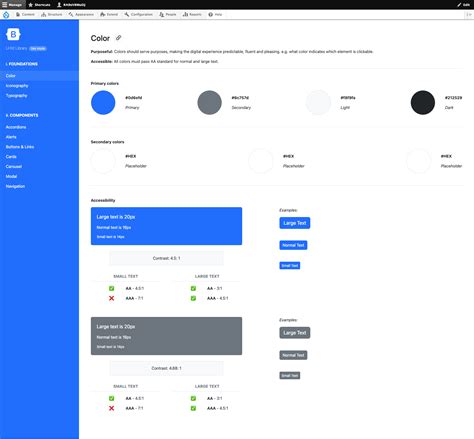
Task: Open the Buttons & Links component page
Action: [20, 147]
